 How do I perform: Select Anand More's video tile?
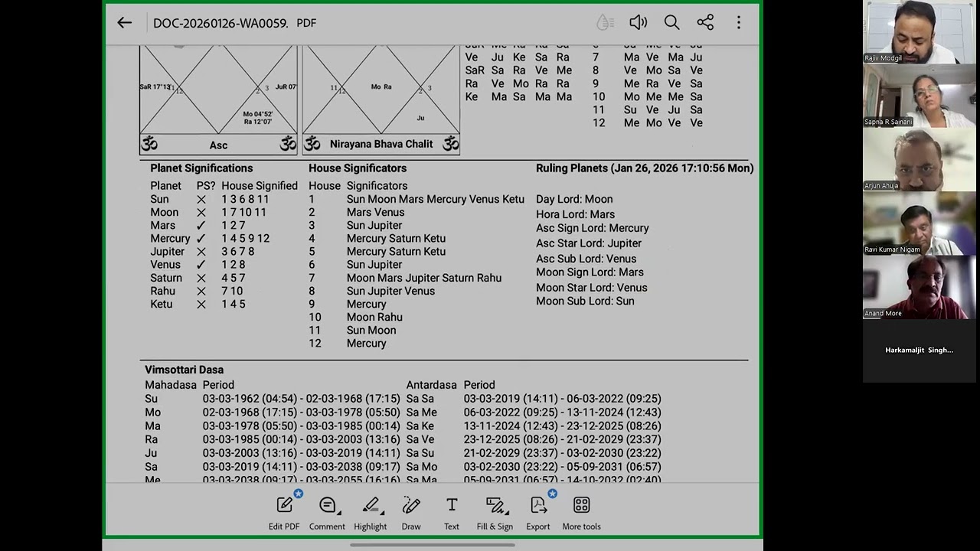[x=920, y=287]
